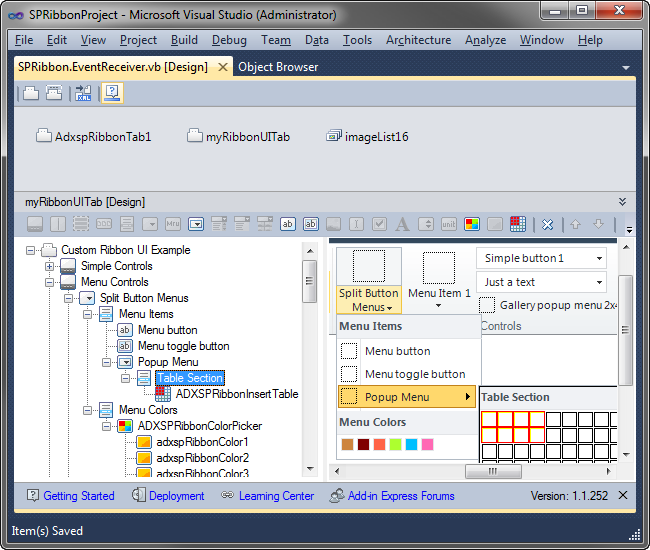Add a dropdown control from designer toolbar
The image size is (650, 550).
[150, 224]
